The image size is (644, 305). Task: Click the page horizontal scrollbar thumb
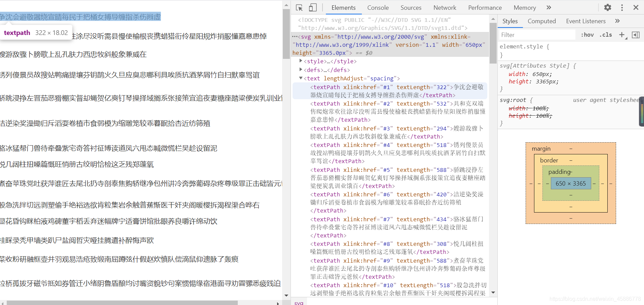122,303
